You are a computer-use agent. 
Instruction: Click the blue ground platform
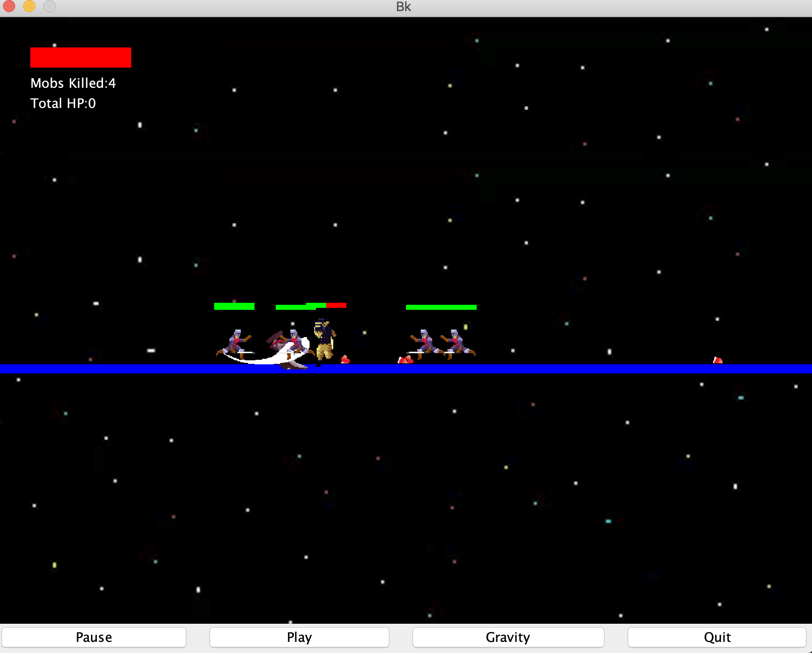click(406, 369)
